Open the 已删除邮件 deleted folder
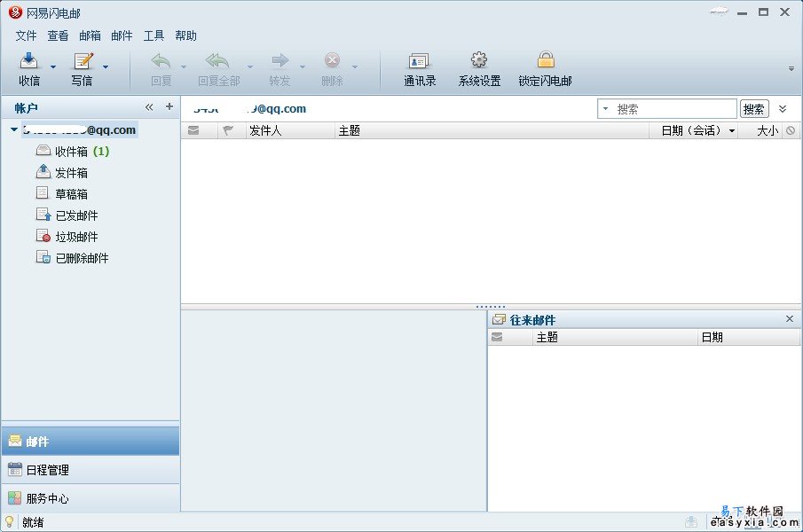The width and height of the screenshot is (803, 532). (72, 258)
